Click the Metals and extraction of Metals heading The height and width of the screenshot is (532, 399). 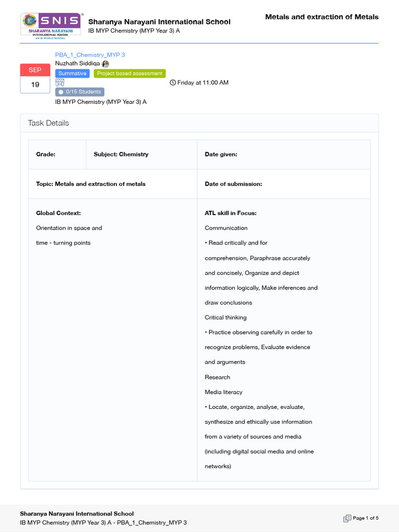(x=322, y=17)
